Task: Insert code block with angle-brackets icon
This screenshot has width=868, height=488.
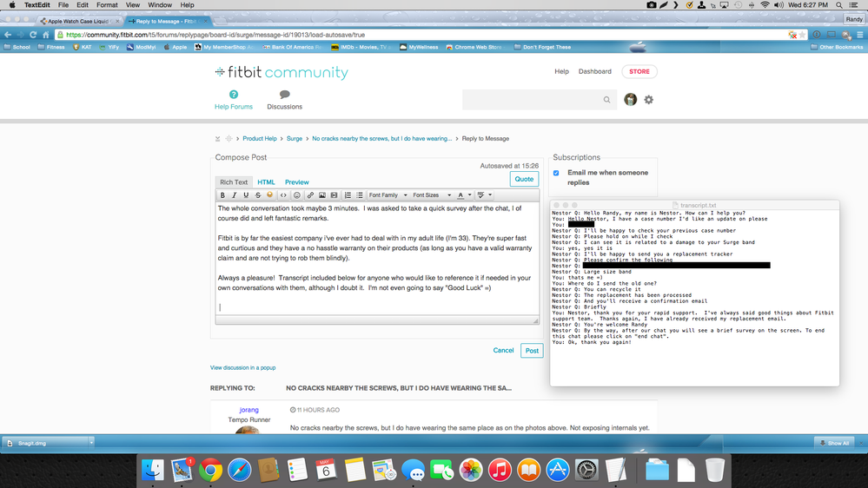Action: (283, 195)
